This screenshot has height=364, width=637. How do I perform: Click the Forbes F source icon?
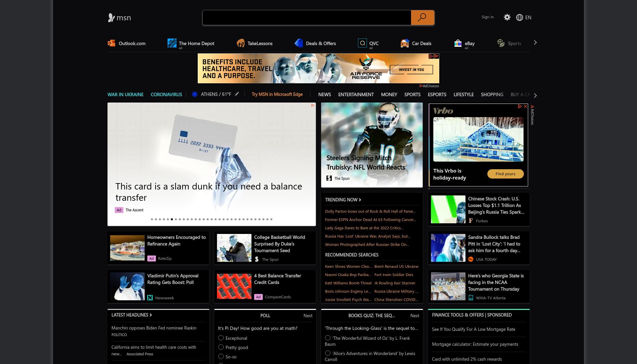click(471, 221)
